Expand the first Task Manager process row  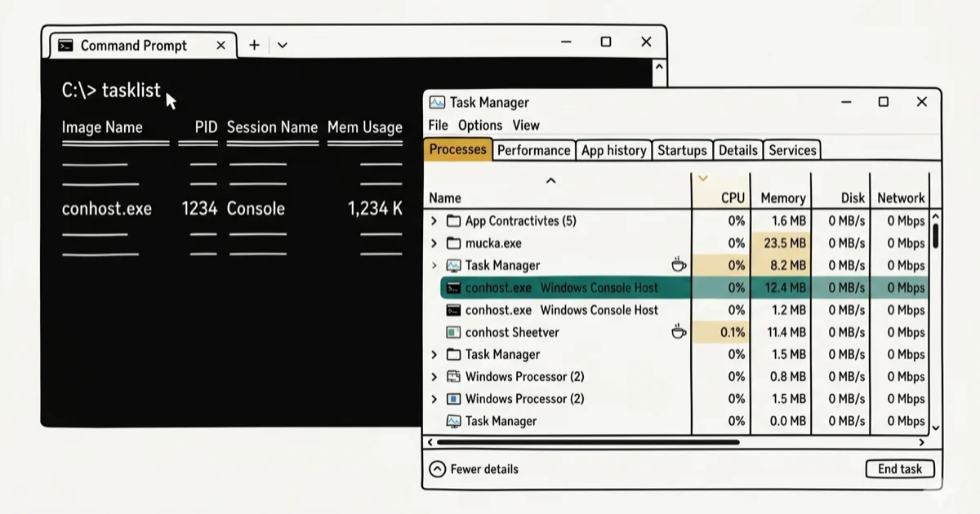pos(434,265)
